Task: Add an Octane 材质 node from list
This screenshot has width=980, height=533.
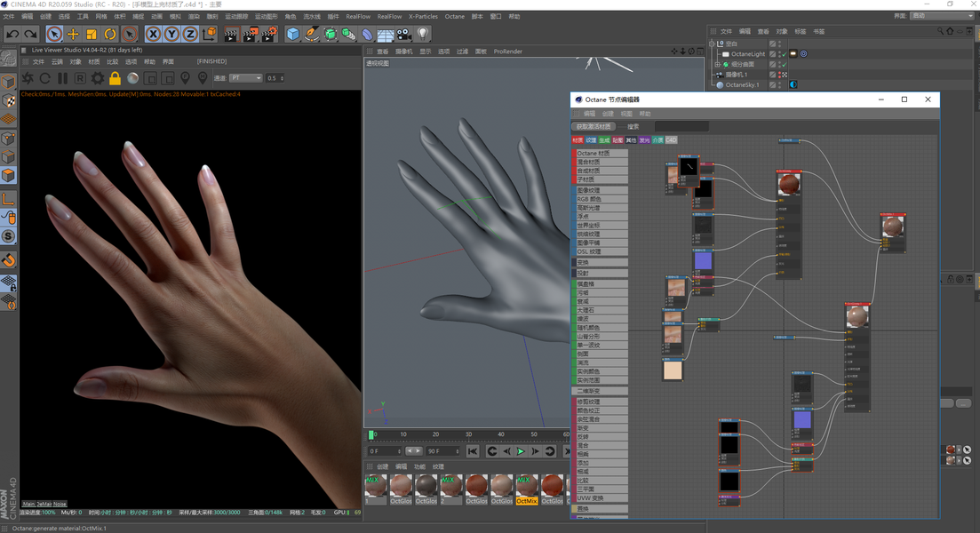Action: [600, 153]
